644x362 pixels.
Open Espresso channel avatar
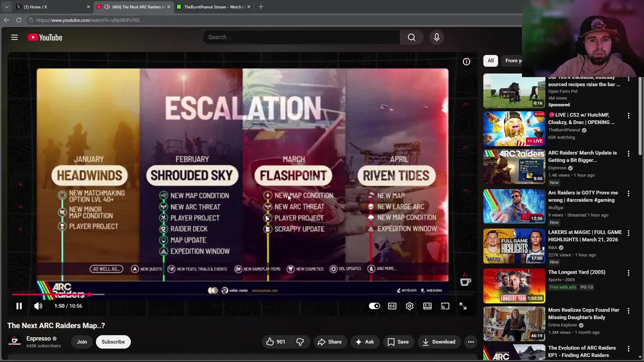[x=15, y=342]
